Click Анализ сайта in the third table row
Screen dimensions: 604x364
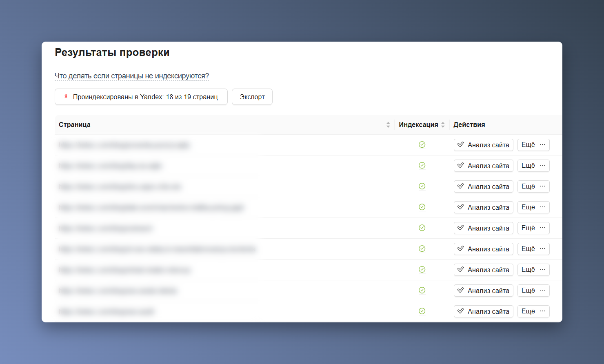(x=484, y=186)
